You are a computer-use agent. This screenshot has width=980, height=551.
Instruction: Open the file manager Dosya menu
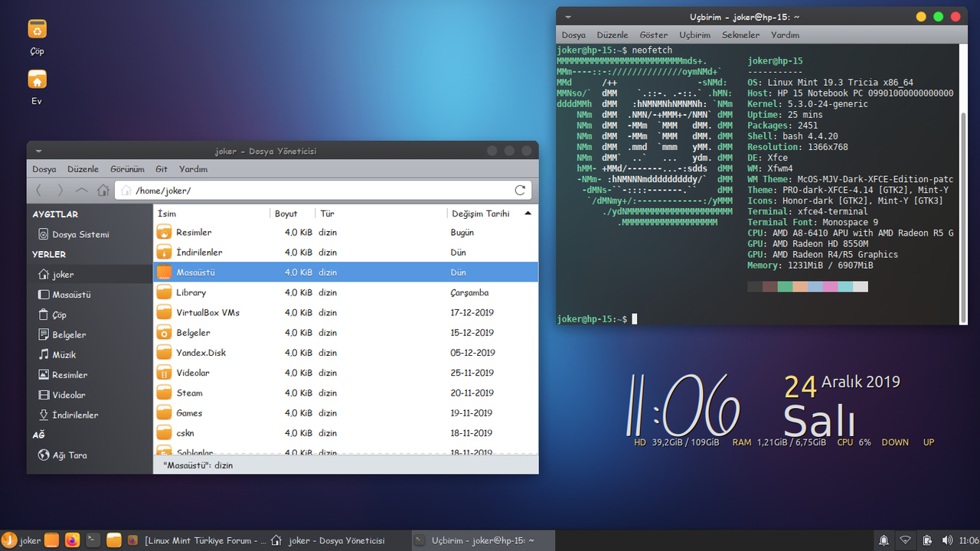[x=44, y=169]
